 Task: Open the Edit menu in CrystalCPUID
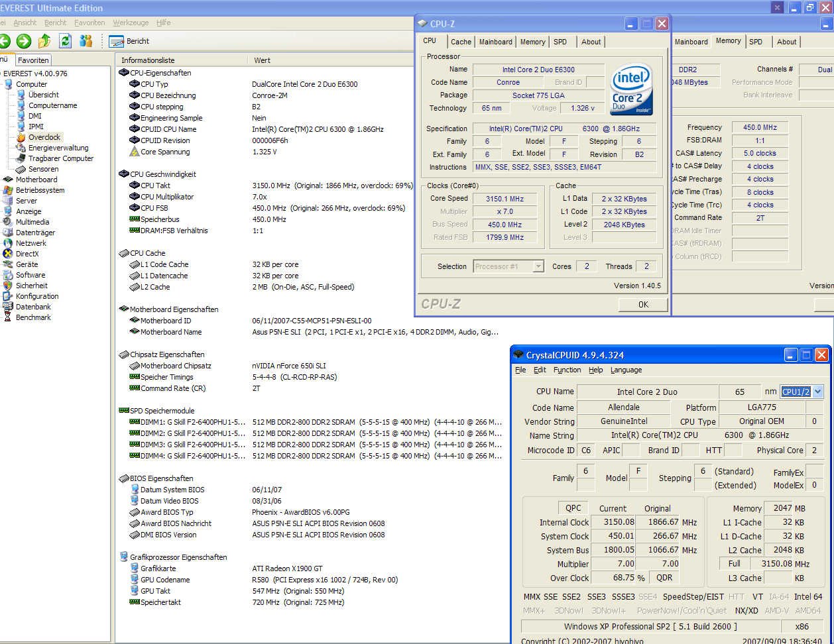pyautogui.click(x=540, y=370)
